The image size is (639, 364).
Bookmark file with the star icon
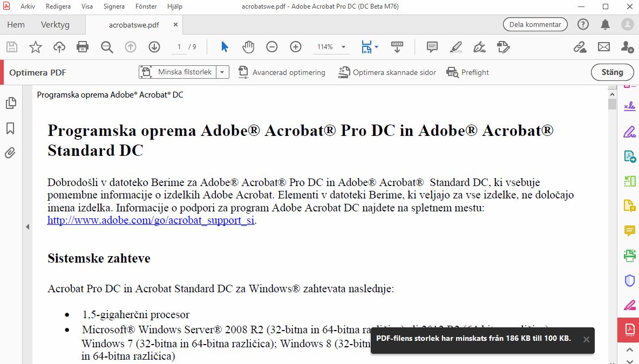coord(36,47)
